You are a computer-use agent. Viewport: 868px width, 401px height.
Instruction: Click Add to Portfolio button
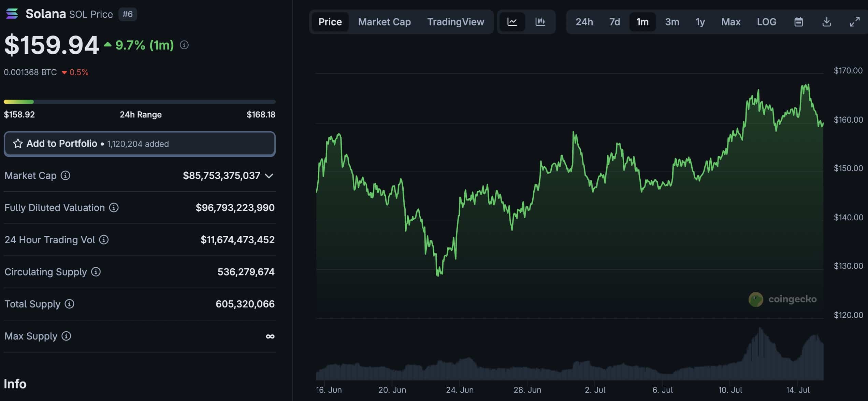(x=140, y=144)
